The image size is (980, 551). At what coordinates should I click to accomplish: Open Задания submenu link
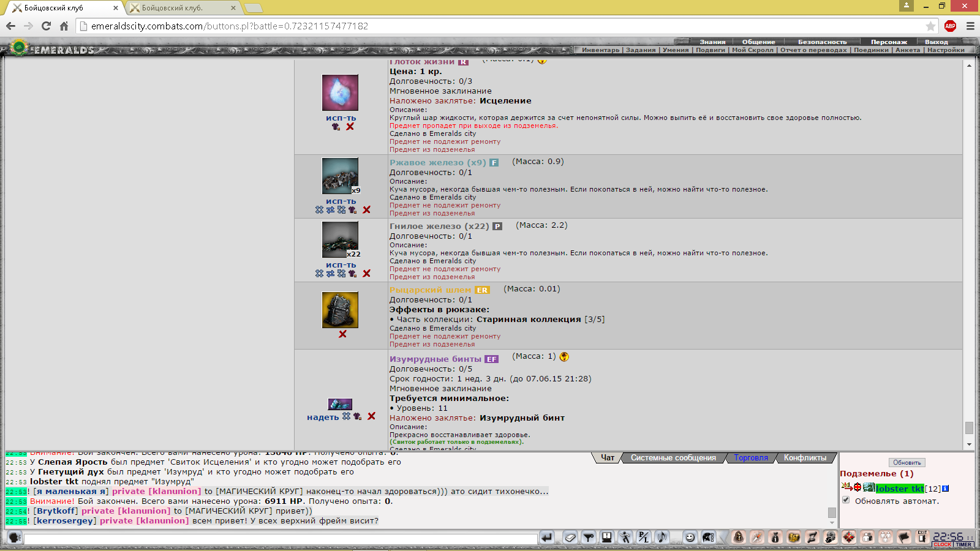pos(641,50)
